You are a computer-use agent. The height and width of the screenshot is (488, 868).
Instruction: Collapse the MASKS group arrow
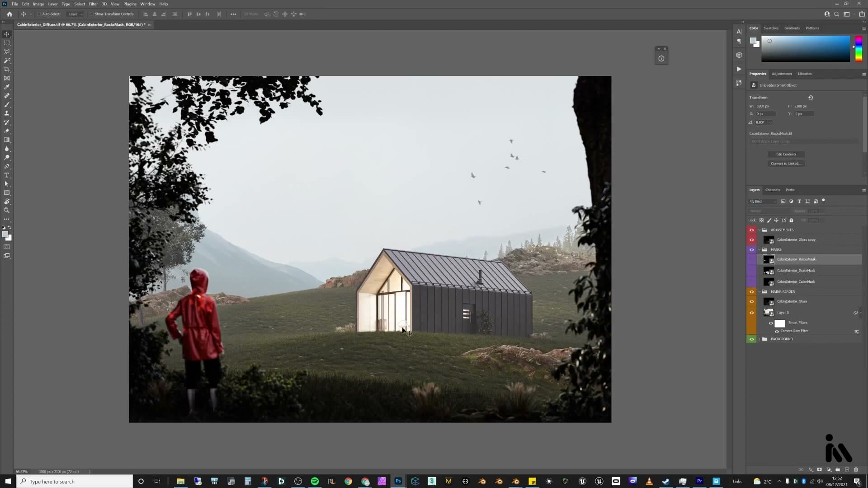[759, 250]
